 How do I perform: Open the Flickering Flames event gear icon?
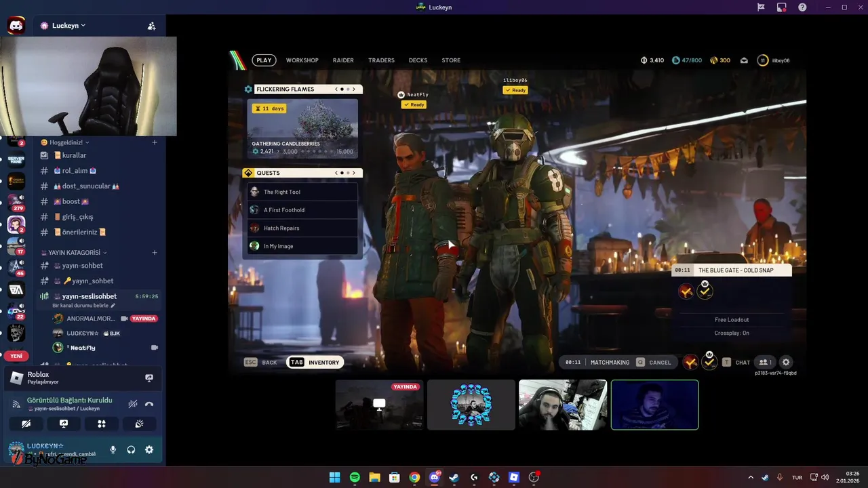tap(248, 89)
